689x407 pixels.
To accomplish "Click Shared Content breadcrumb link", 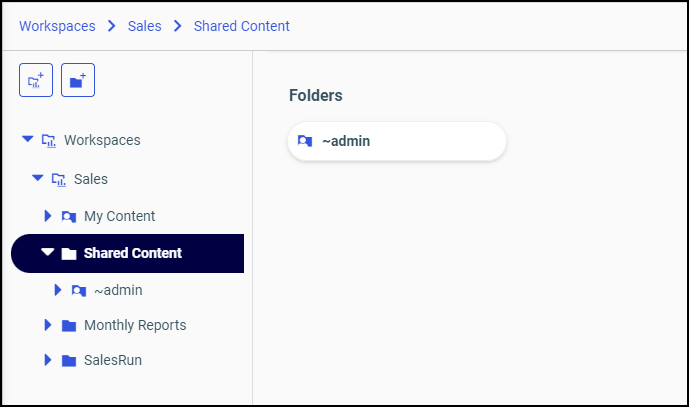I will [242, 26].
